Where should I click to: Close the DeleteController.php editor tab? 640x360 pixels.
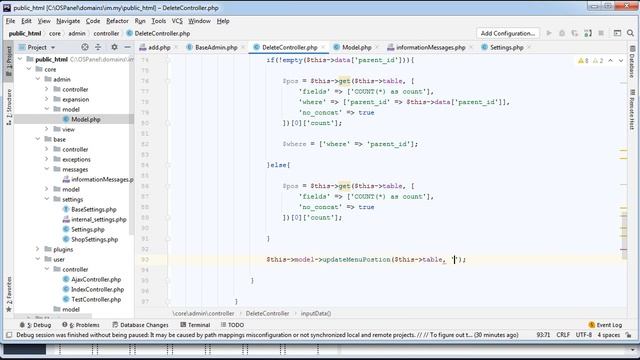tap(322, 47)
